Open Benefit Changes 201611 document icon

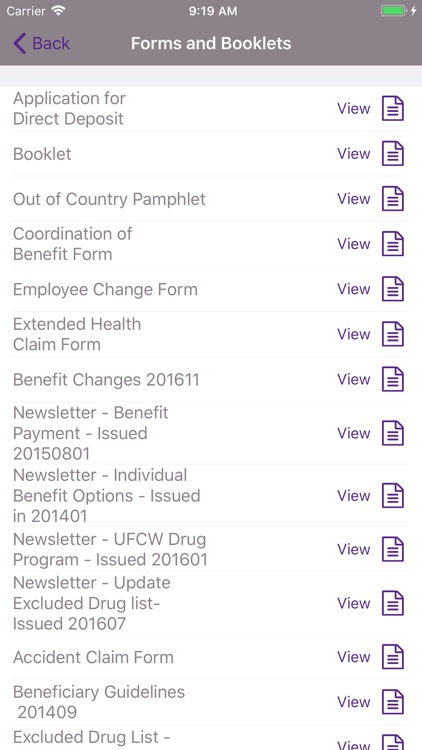(393, 379)
